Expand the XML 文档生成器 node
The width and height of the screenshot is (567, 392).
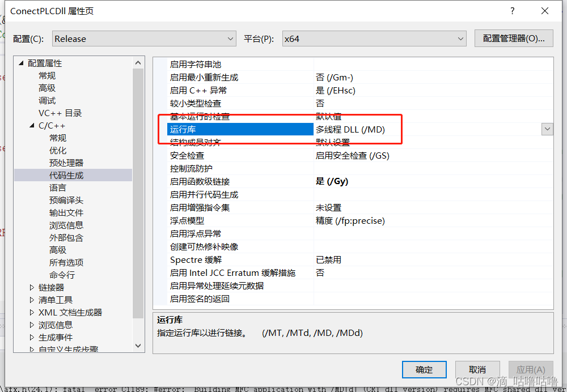(x=32, y=313)
